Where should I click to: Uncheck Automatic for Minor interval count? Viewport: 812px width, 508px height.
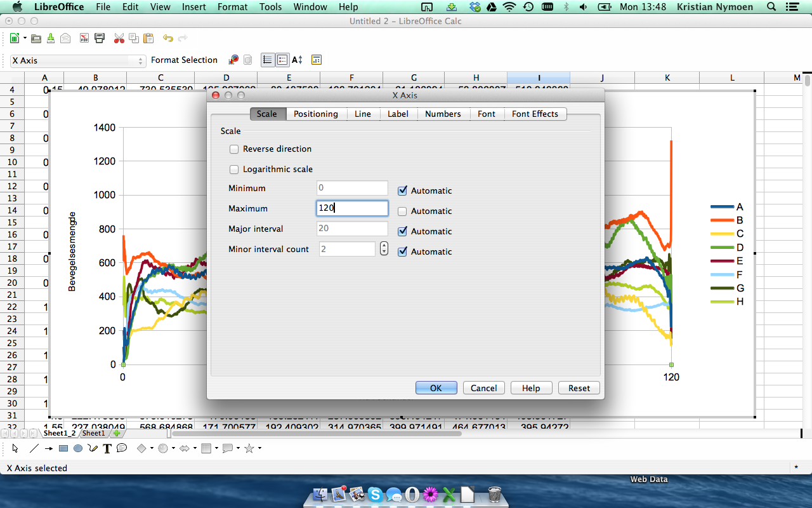402,251
